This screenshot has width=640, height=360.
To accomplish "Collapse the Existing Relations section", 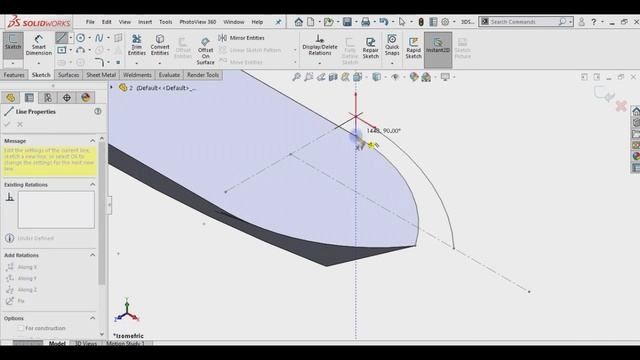I will click(x=93, y=185).
